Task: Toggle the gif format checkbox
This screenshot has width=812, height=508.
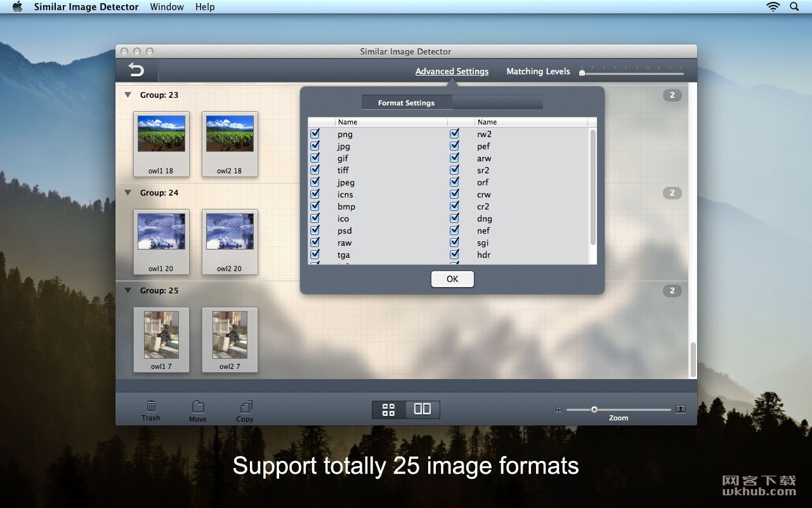Action: point(315,158)
